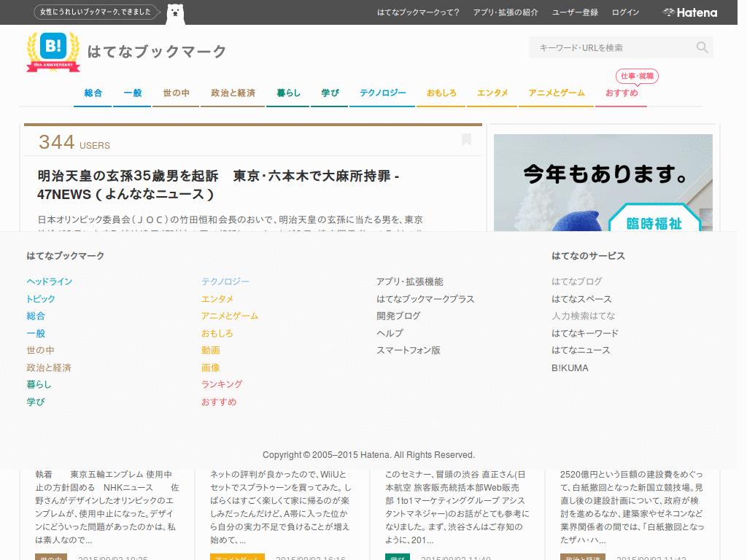Click 一般 in the footer list

pos(36,332)
